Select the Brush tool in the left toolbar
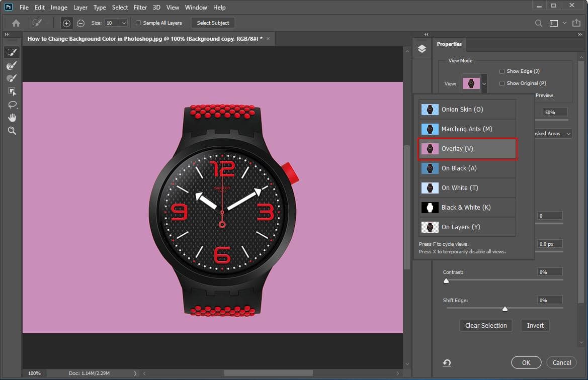 tap(13, 78)
